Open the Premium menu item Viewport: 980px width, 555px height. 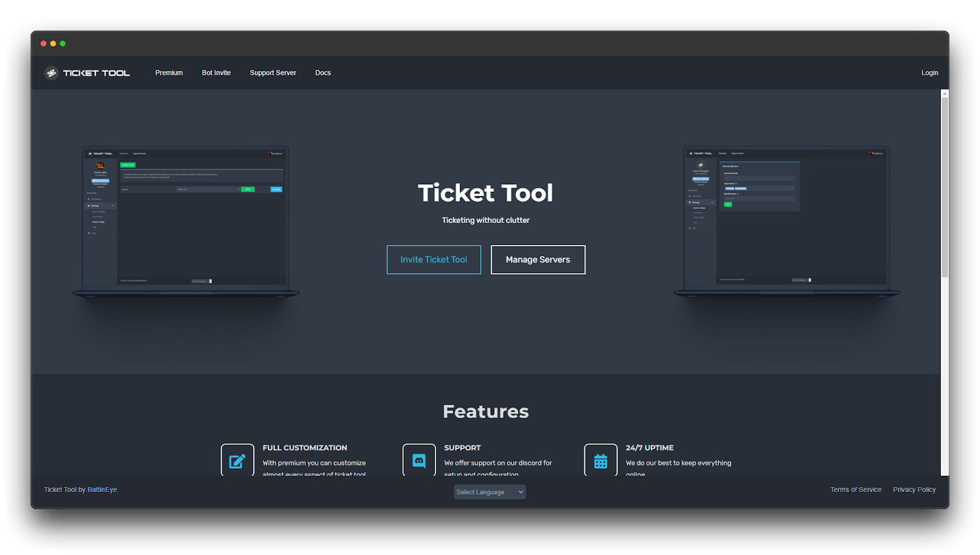pyautogui.click(x=169, y=73)
